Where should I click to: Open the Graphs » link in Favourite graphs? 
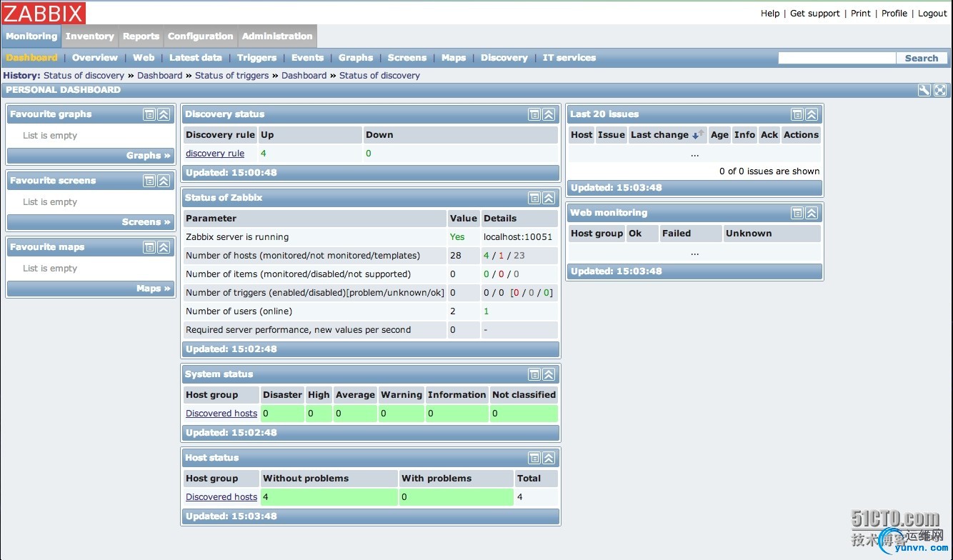coord(149,156)
